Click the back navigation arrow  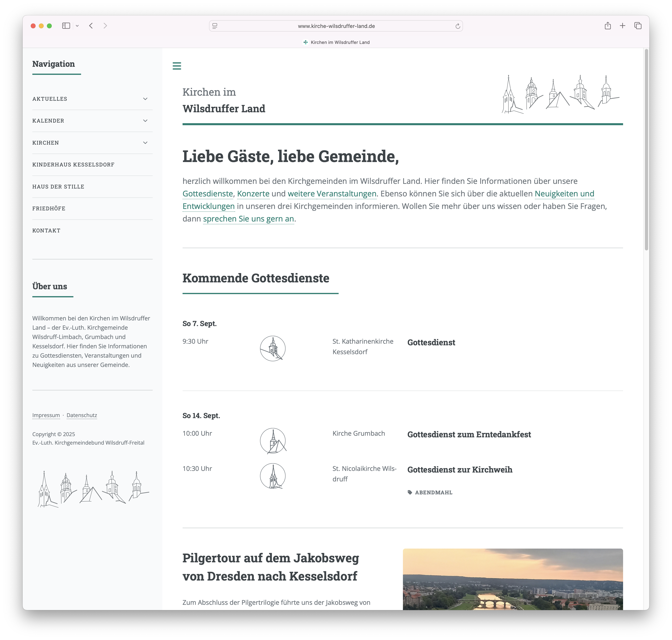point(91,26)
